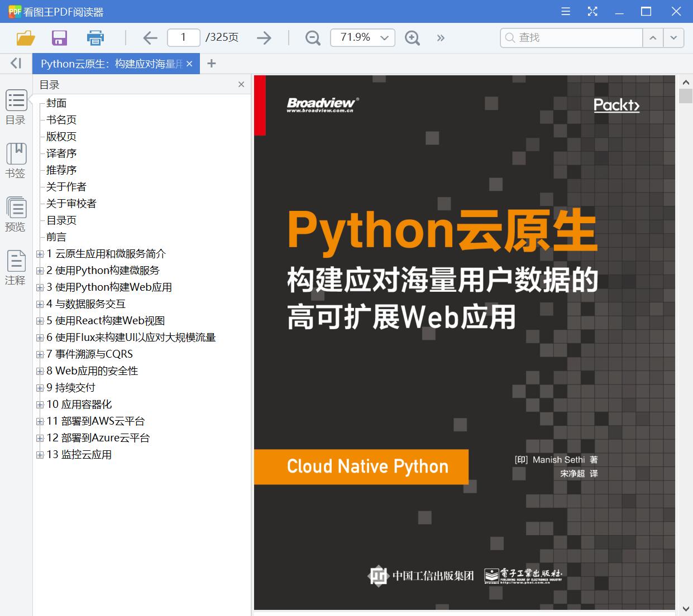Viewport: 693px width, 616px height.
Task: Select outline entry 9 持续交付
Action: (x=71, y=388)
